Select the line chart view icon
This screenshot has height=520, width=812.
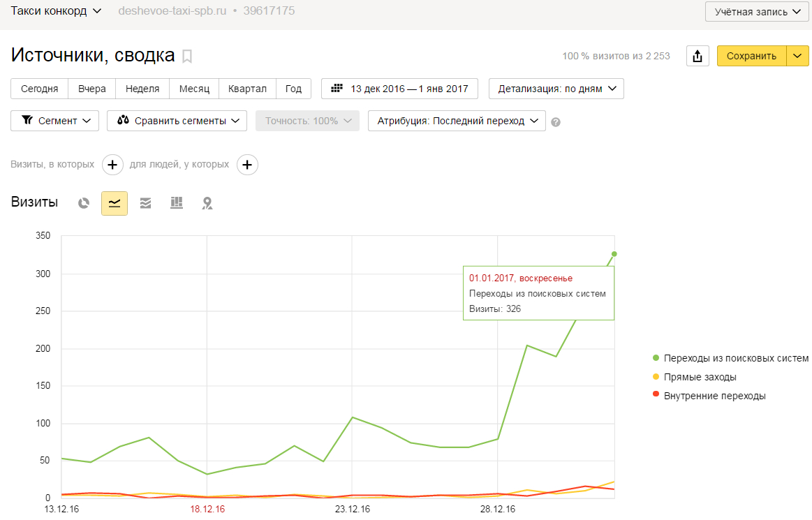115,203
